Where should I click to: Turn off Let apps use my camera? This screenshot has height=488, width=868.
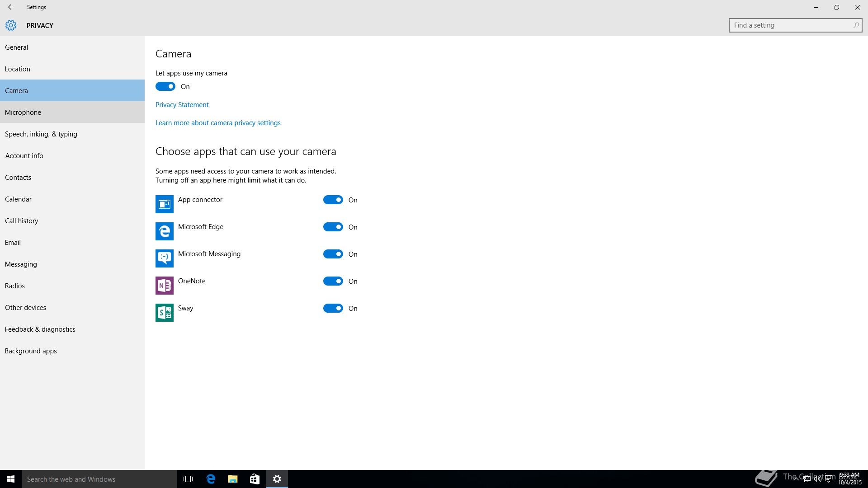165,86
